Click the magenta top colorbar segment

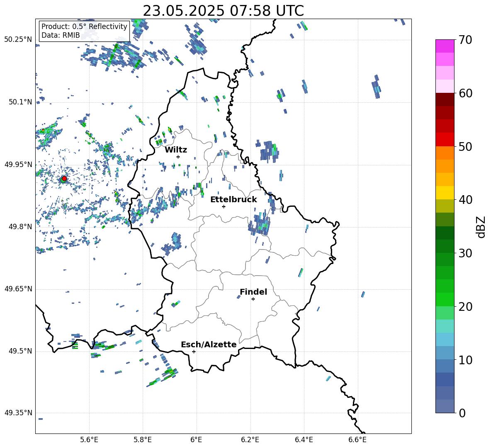[x=445, y=46]
